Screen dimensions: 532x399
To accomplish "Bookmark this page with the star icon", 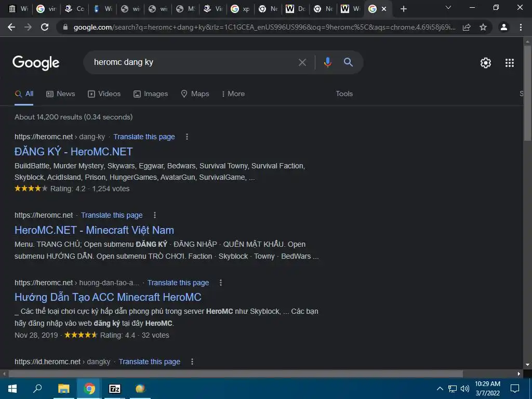I will [483, 27].
